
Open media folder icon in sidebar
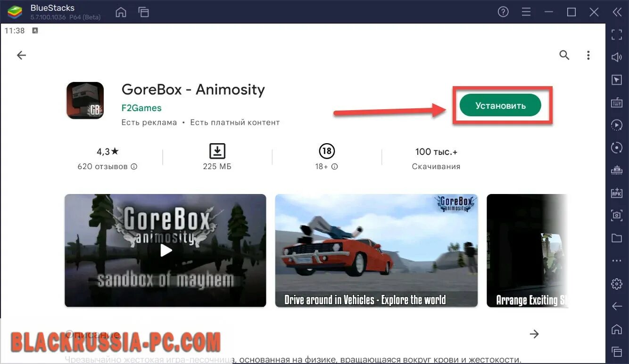click(x=617, y=238)
